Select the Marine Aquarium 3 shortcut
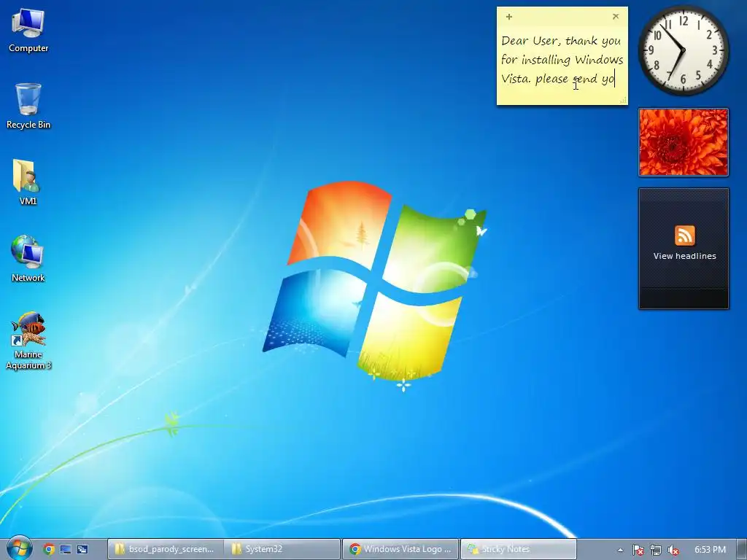Image resolution: width=747 pixels, height=560 pixels. [28, 341]
